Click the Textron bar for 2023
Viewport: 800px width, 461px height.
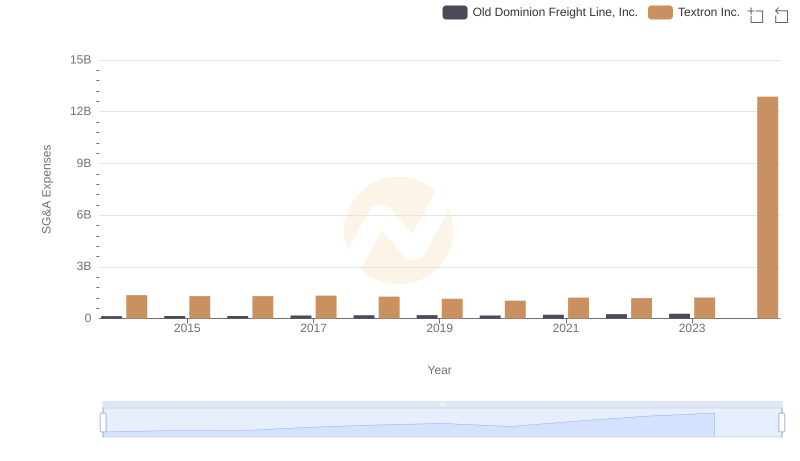coord(704,308)
